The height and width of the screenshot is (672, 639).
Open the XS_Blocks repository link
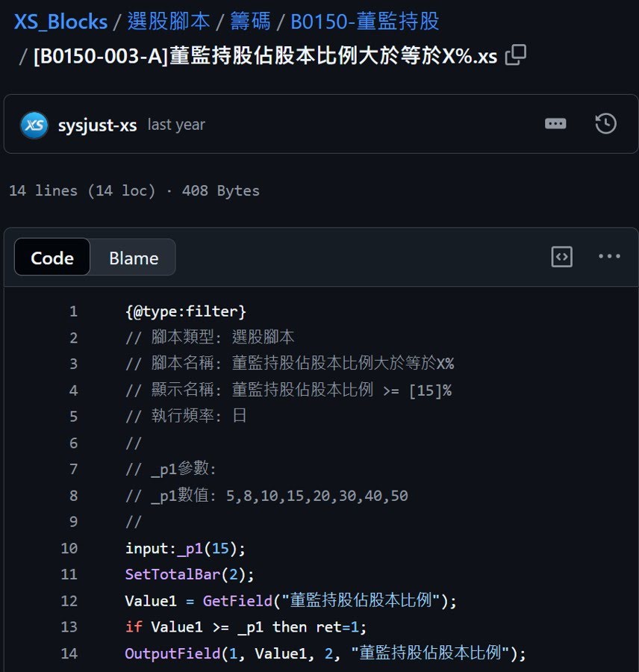(60, 22)
